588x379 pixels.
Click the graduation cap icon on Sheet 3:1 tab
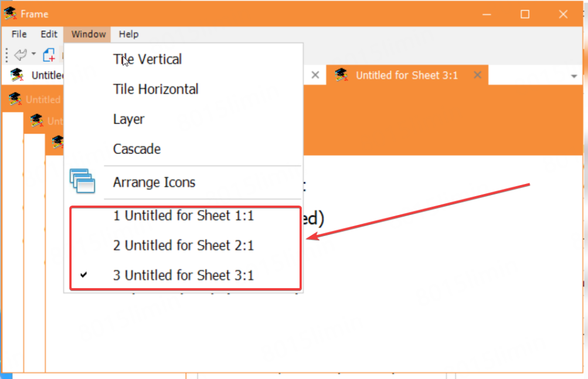coord(342,75)
